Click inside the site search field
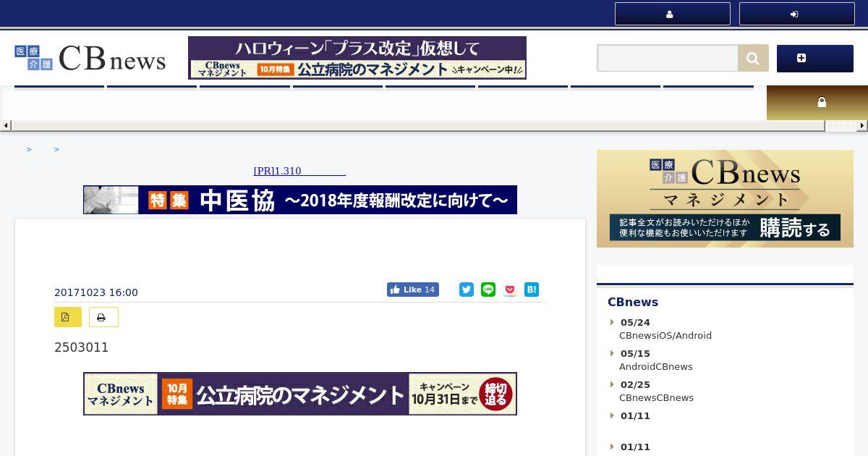868x456 pixels. [667, 58]
